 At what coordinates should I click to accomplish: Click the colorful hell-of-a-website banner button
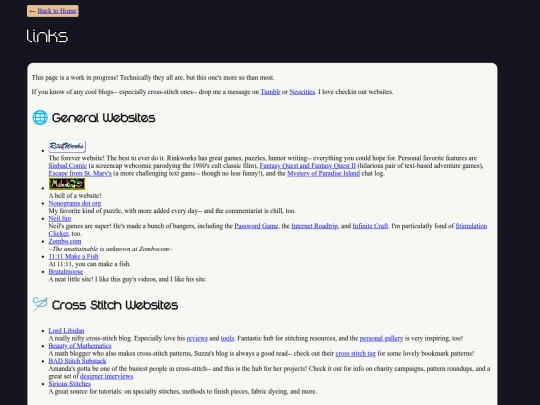[x=67, y=184]
